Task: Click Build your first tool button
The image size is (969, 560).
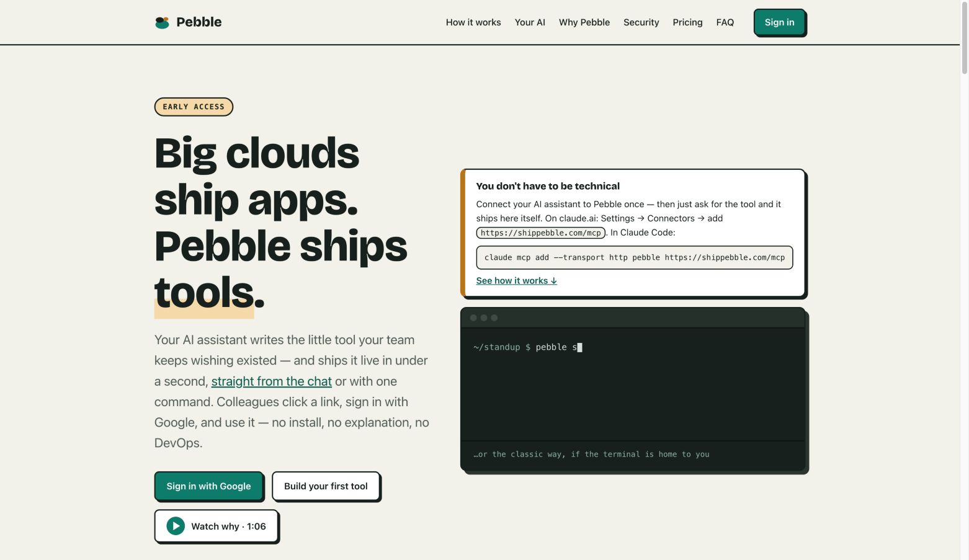Action: [326, 486]
